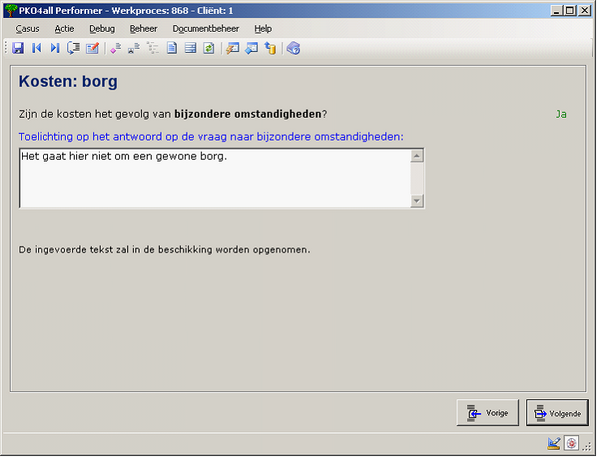This screenshot has width=597, height=457.
Task: Click the Vorige button
Action: [x=488, y=413]
